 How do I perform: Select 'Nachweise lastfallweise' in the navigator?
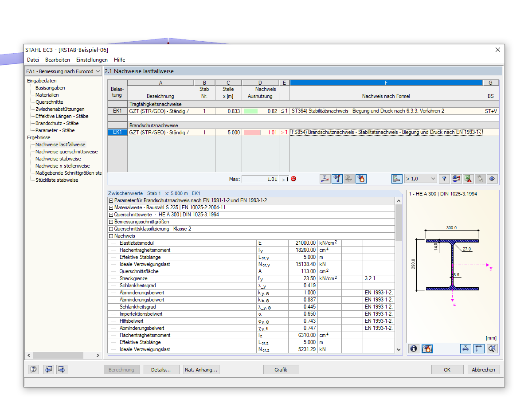click(x=60, y=145)
